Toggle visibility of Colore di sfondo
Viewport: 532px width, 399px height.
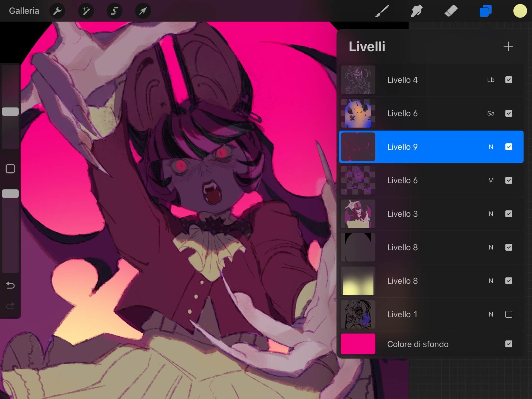509,344
